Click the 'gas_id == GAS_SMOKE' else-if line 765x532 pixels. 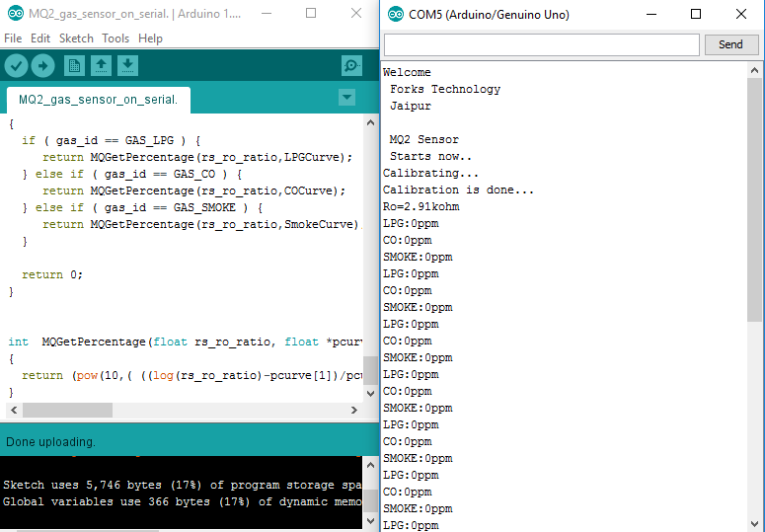[x=142, y=207]
